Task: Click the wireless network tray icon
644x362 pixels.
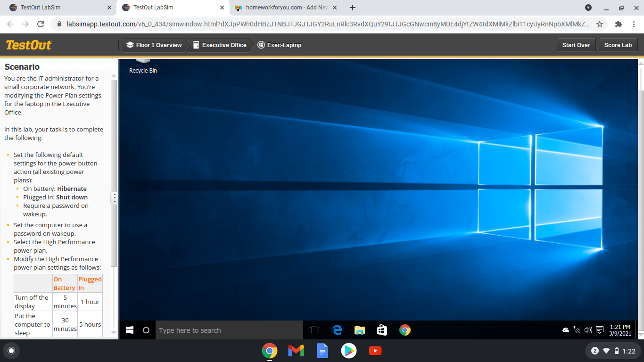Action: (577, 330)
